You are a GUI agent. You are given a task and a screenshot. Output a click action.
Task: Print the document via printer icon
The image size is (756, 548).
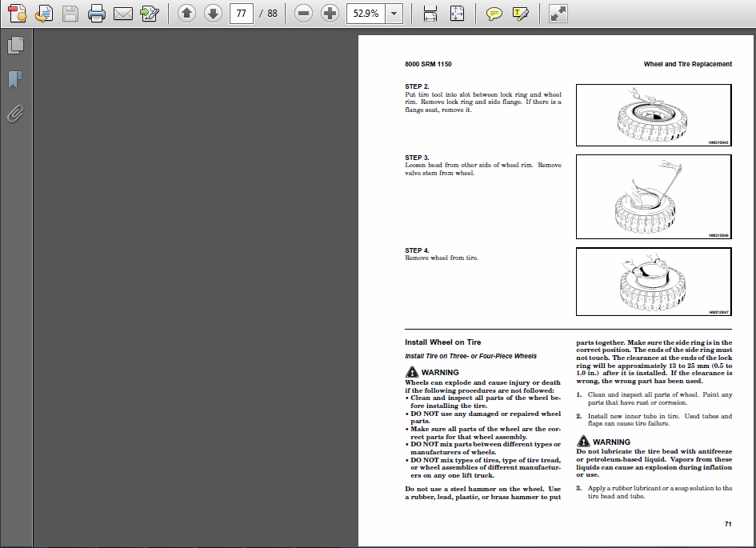(97, 14)
